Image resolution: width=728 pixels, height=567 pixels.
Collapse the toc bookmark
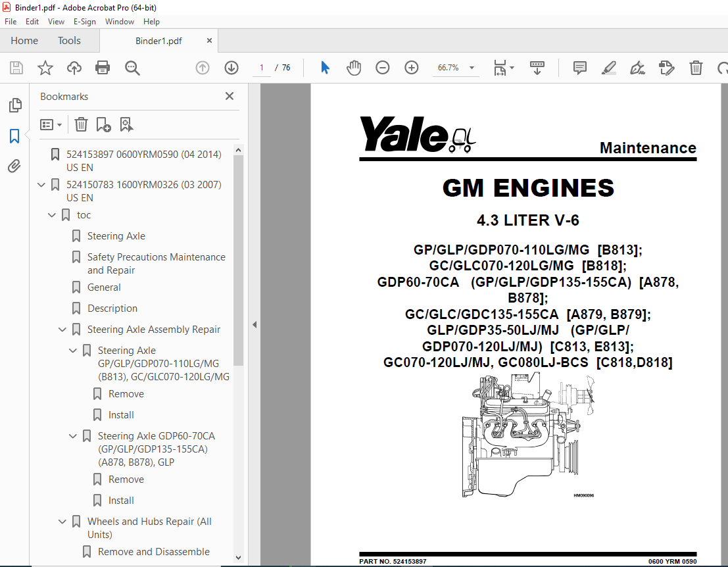pyautogui.click(x=52, y=215)
